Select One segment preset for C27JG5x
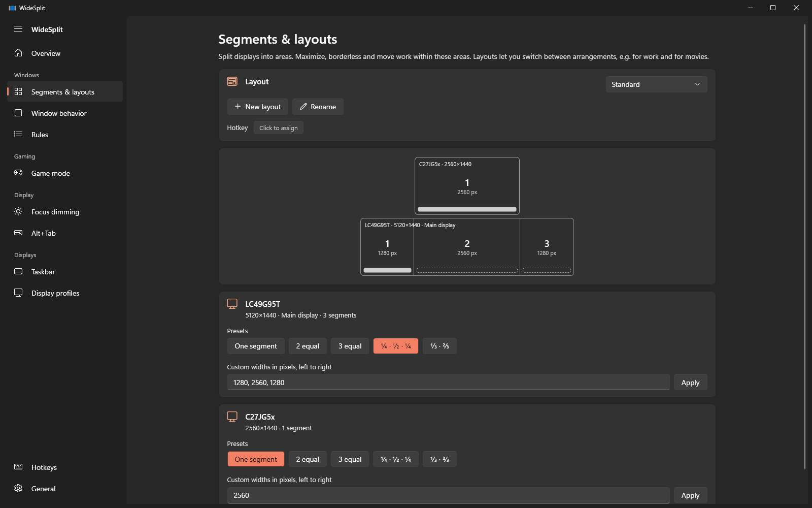Image resolution: width=812 pixels, height=508 pixels. tap(256, 459)
